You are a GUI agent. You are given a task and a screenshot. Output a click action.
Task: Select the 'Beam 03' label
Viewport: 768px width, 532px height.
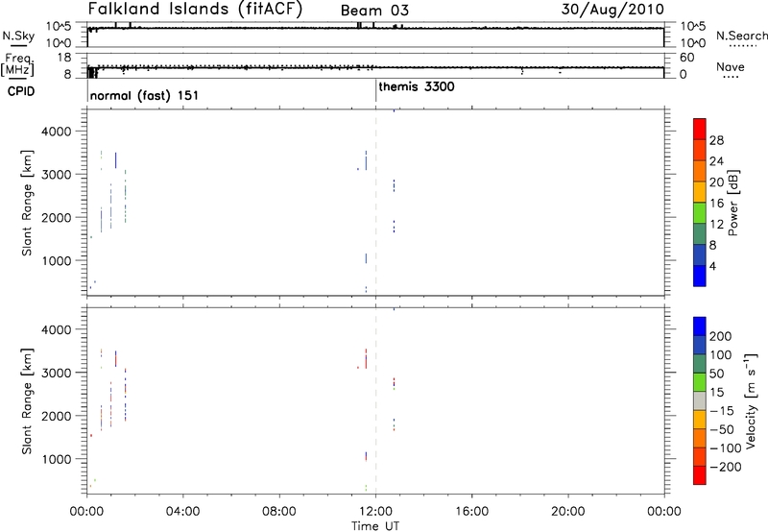click(374, 11)
